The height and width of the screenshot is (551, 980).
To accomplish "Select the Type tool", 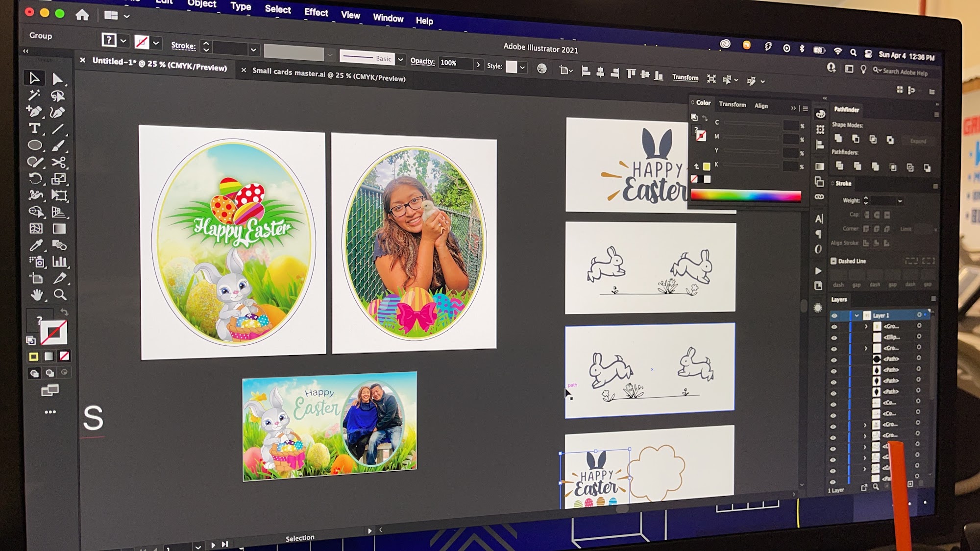I will (x=34, y=128).
